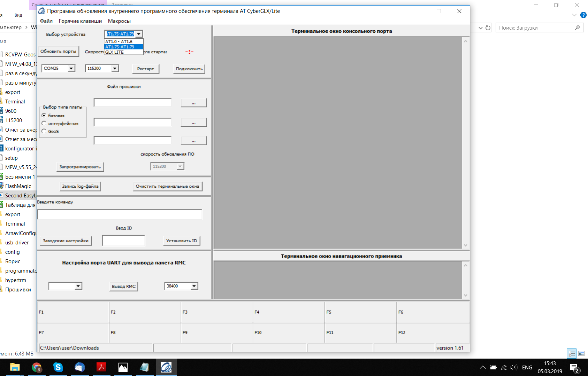This screenshot has height=376, width=588.
Task: Select the базовая board type
Action: pos(44,115)
